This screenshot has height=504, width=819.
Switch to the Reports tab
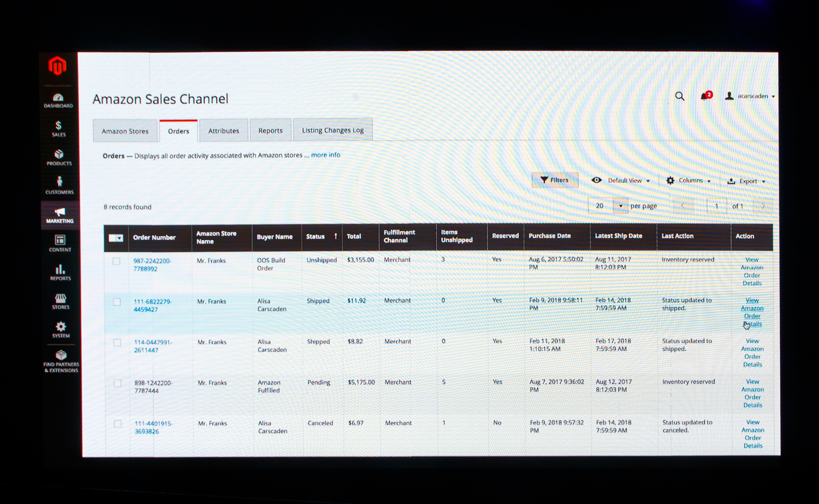[270, 130]
